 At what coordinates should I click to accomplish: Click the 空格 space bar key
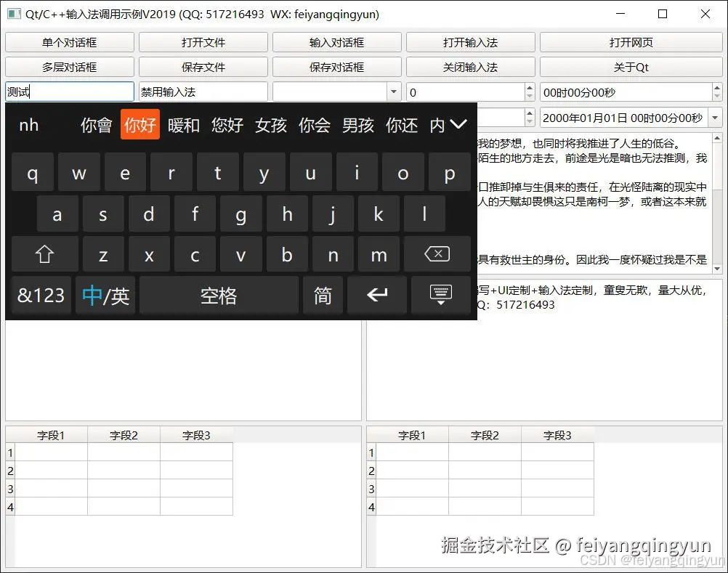pyautogui.click(x=219, y=295)
